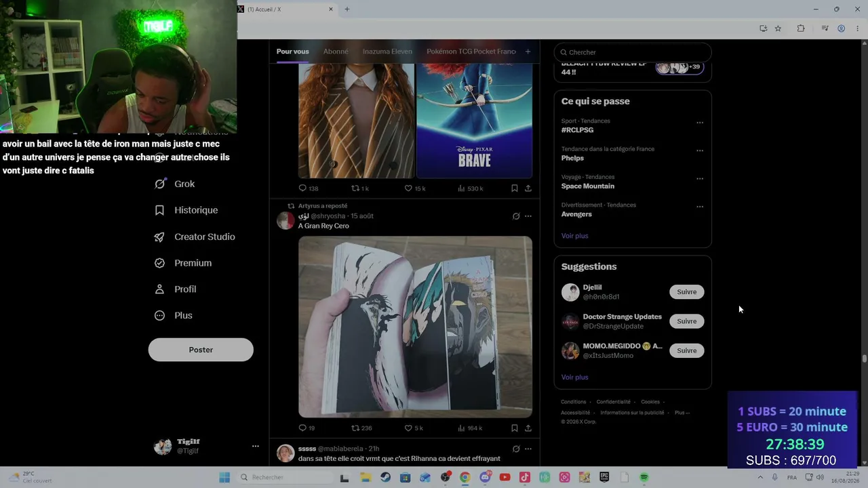
Task: Share the A Gran Rey Cero tweet
Action: [528, 428]
